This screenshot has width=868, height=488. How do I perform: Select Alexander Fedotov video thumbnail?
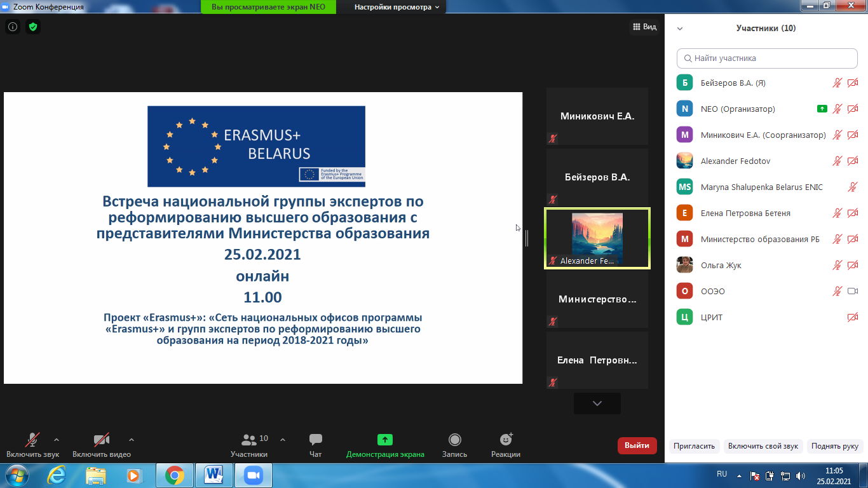coord(597,238)
